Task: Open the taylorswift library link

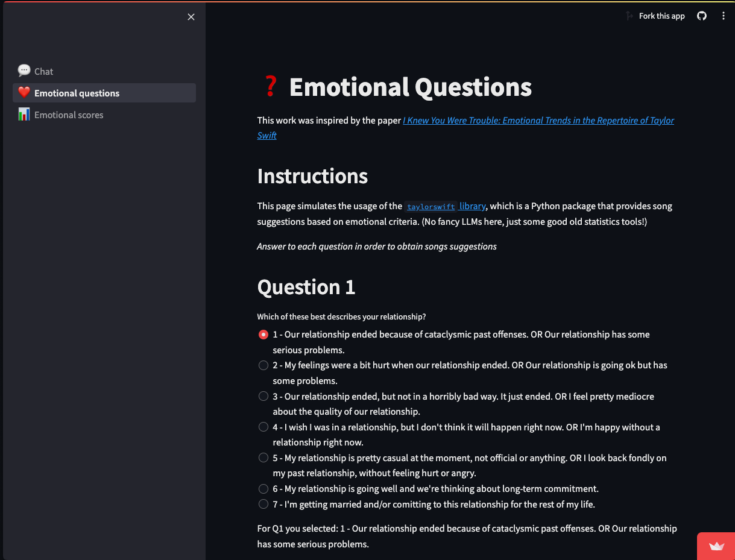Action: point(445,206)
